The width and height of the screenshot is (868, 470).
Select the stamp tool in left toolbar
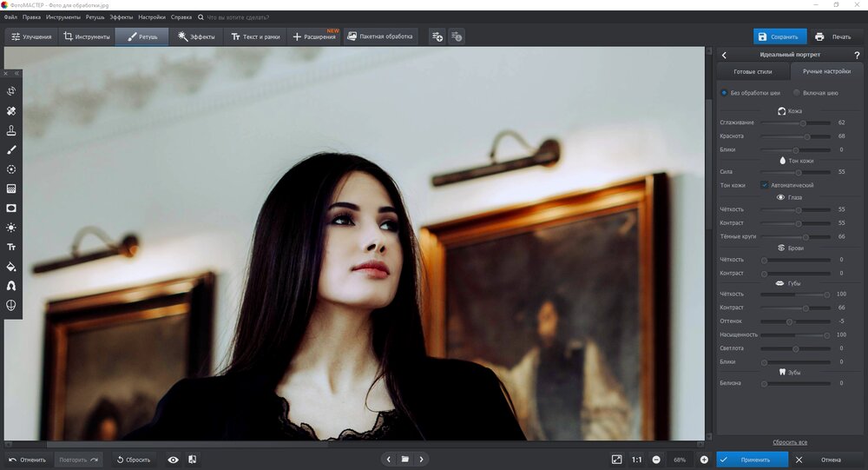click(x=11, y=130)
